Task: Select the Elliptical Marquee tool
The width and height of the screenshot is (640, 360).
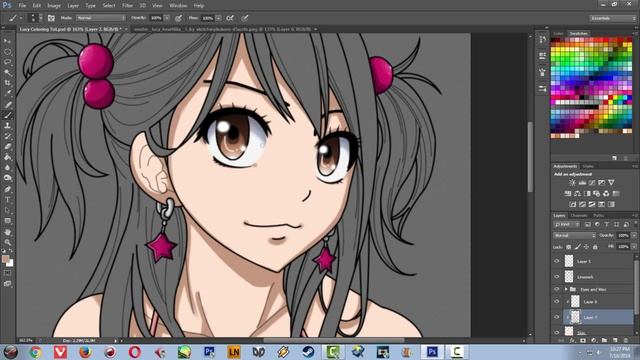Action: pyautogui.click(x=7, y=52)
